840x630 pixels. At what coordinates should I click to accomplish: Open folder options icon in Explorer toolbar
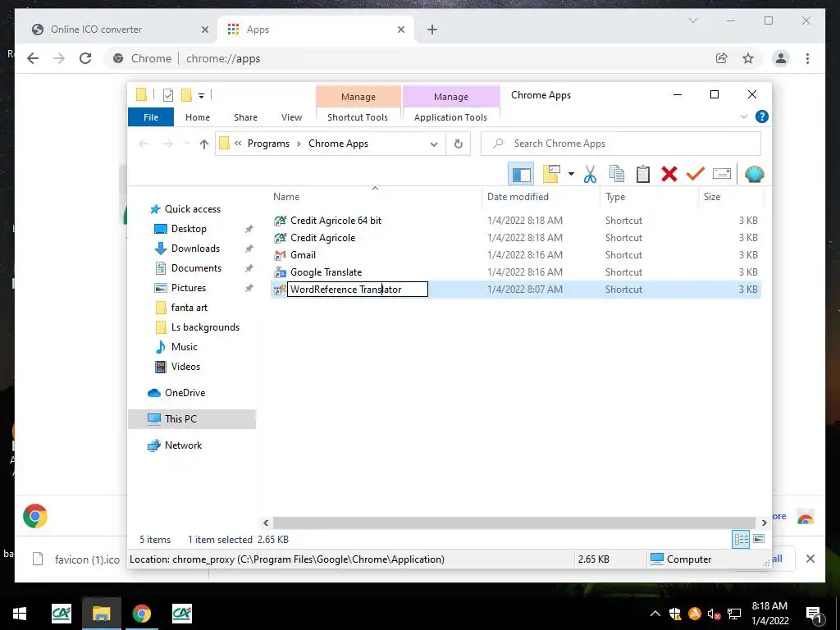point(550,174)
